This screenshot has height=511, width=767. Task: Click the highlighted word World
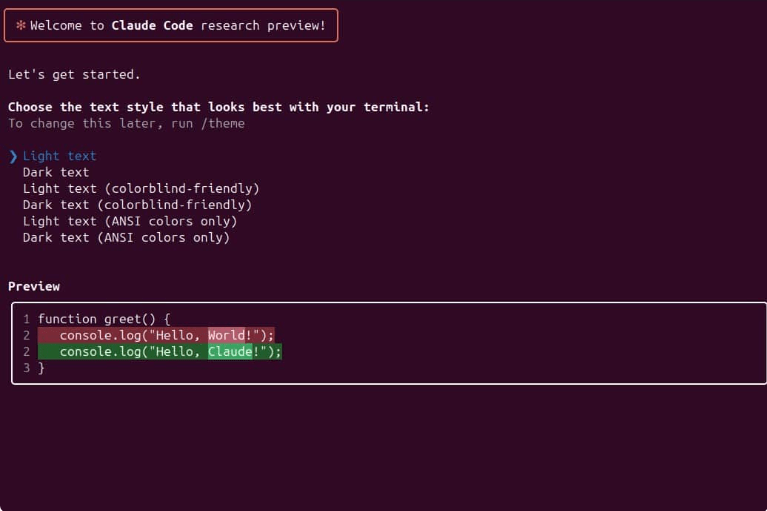(x=226, y=335)
